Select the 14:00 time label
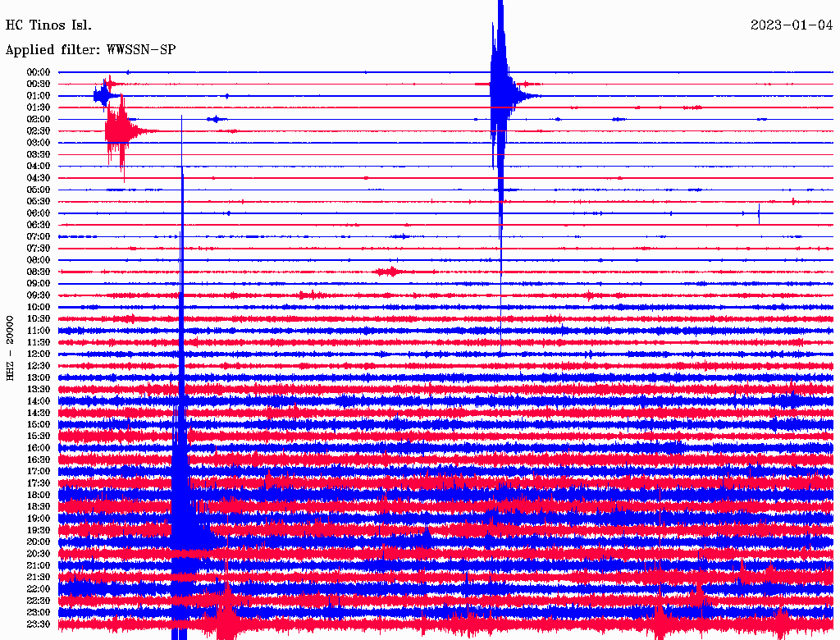The image size is (840, 640). [x=39, y=401]
